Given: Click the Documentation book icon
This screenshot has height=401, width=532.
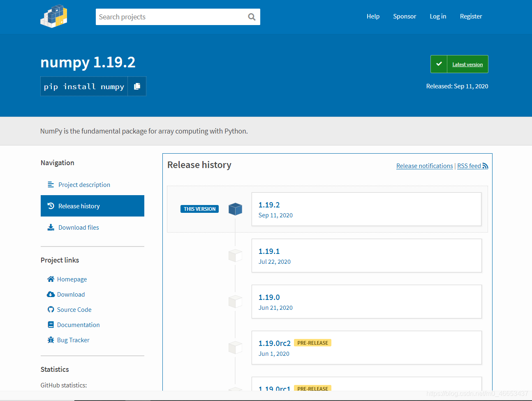Looking at the screenshot, I should point(51,325).
